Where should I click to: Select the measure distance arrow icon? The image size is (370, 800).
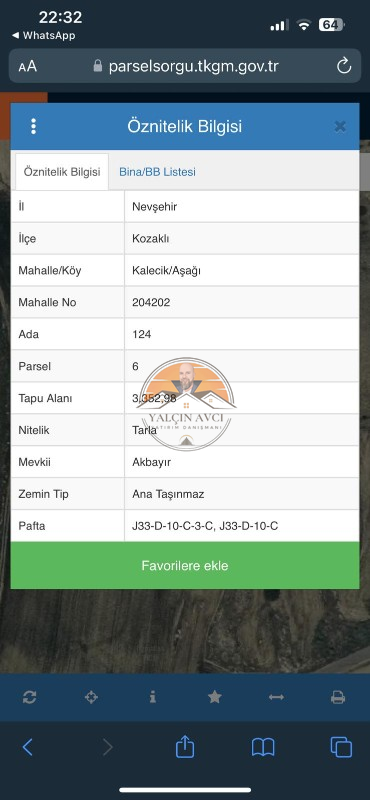[x=276, y=697]
